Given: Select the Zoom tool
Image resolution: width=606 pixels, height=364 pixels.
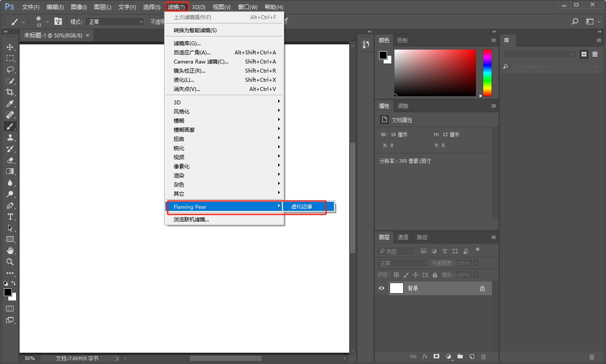Looking at the screenshot, I should click(10, 262).
